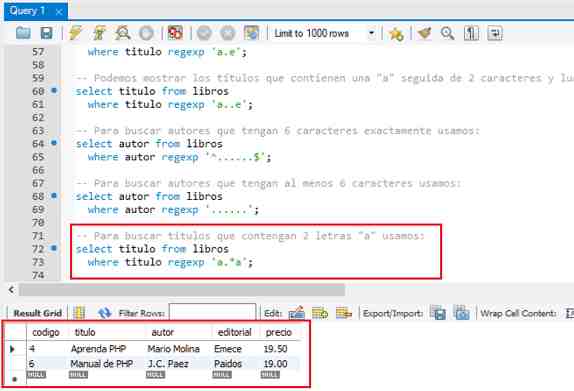Select the cell 'Paidos'
This screenshot has width=574, height=391.
(x=228, y=364)
